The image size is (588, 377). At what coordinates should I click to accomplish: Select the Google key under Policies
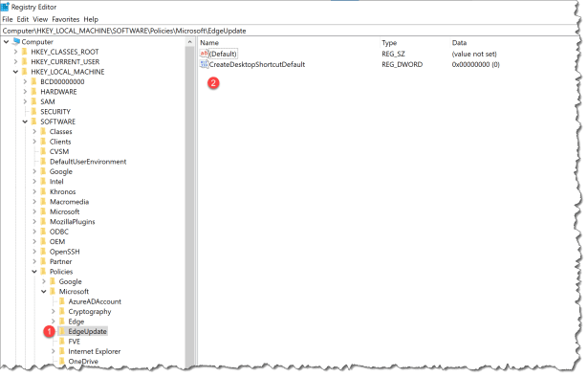[x=70, y=281]
